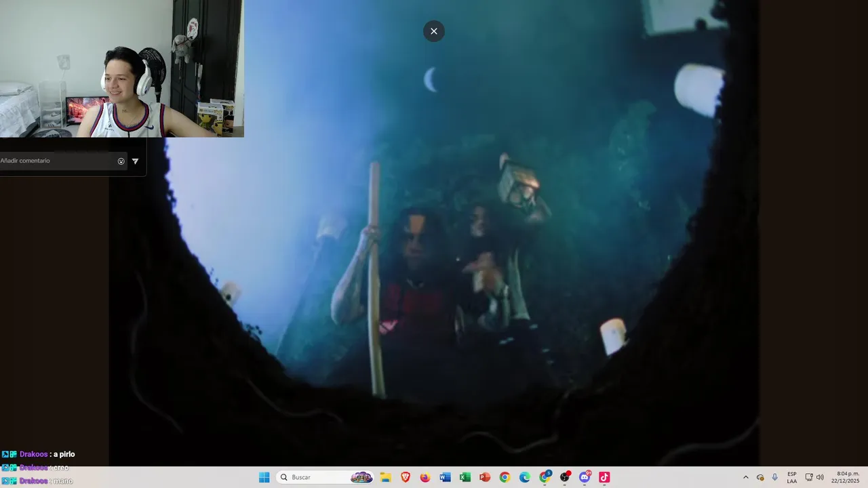The image size is (868, 488).
Task: Switch the ESP LAA input language
Action: tap(792, 477)
